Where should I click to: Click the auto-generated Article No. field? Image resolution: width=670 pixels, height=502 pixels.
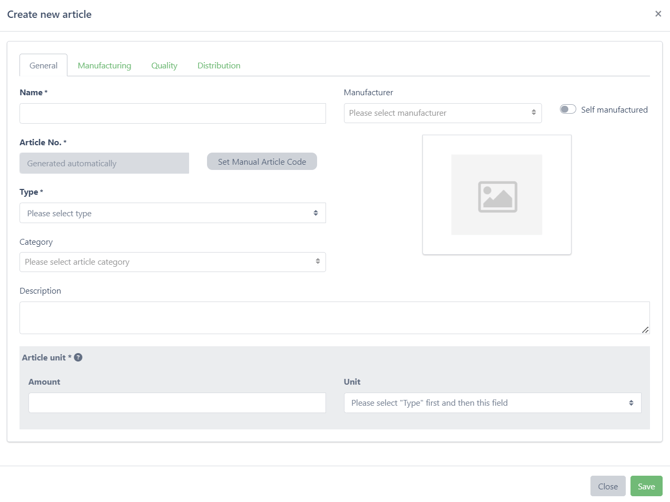tap(104, 163)
